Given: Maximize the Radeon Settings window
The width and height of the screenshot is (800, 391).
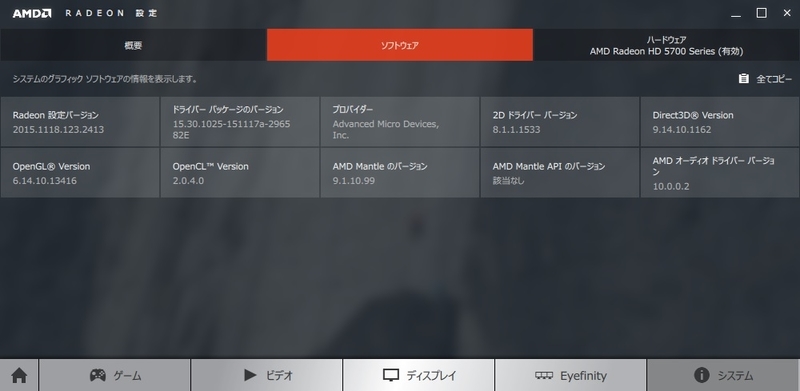Looking at the screenshot, I should 761,13.
